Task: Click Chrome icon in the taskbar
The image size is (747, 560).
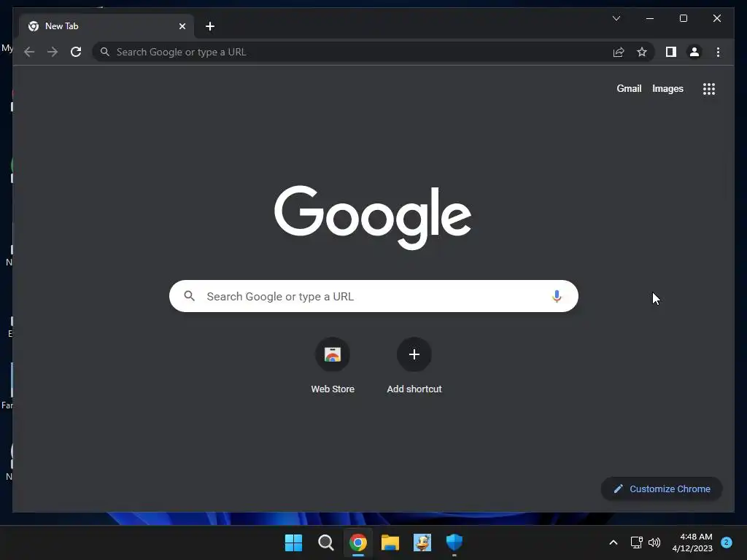Action: pyautogui.click(x=357, y=542)
